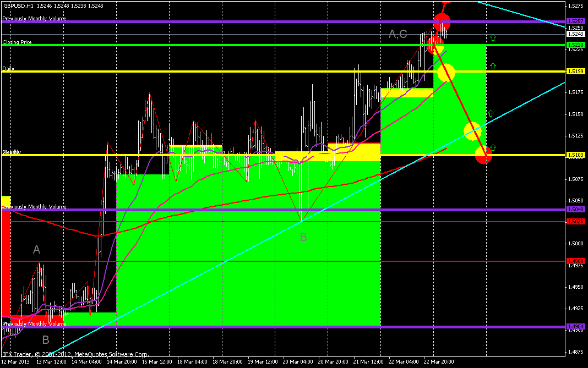Click the '22 Mar 04:00' time label

click(404, 361)
